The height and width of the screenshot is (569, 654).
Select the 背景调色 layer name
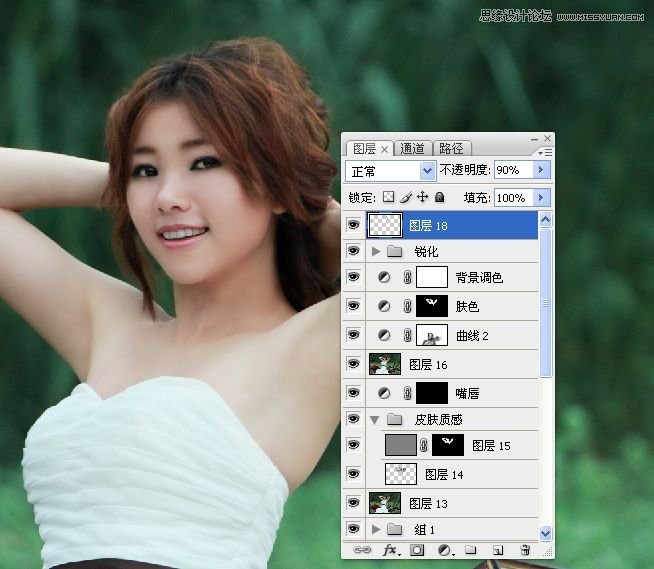coord(479,278)
